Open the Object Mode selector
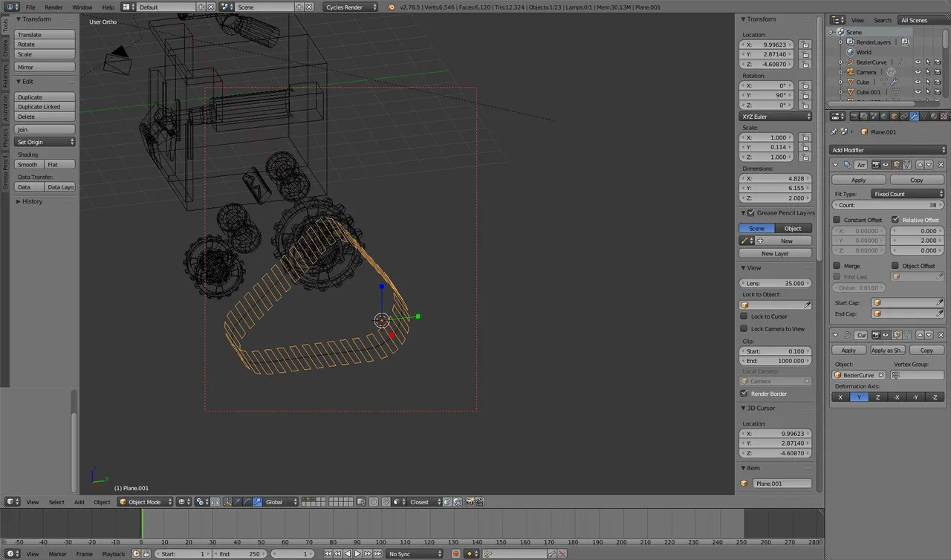 [146, 502]
